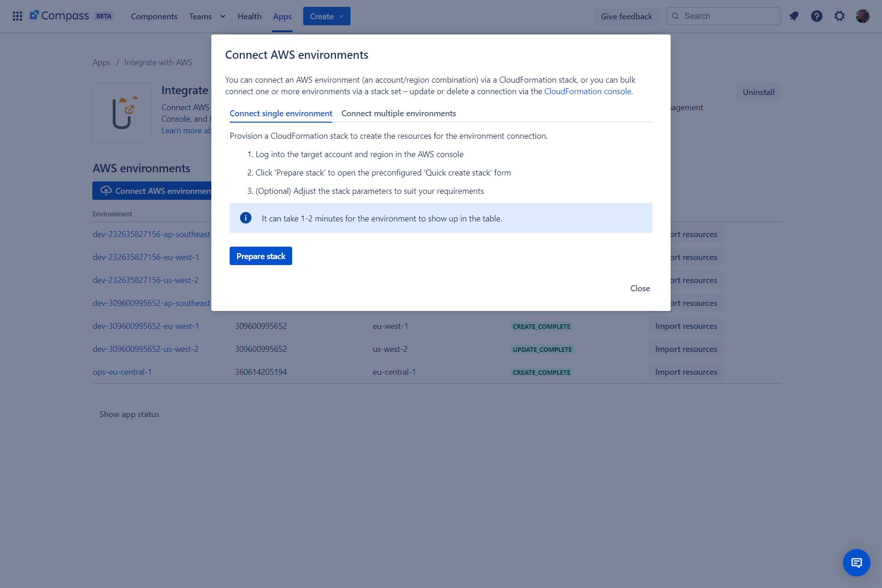882x588 pixels.
Task: Click the Prepare stack button
Action: (260, 256)
